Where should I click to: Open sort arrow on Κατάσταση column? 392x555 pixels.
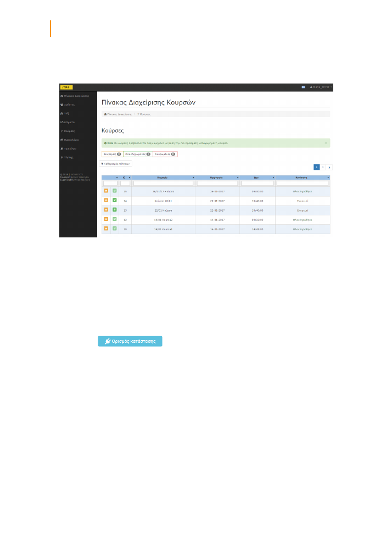click(328, 177)
